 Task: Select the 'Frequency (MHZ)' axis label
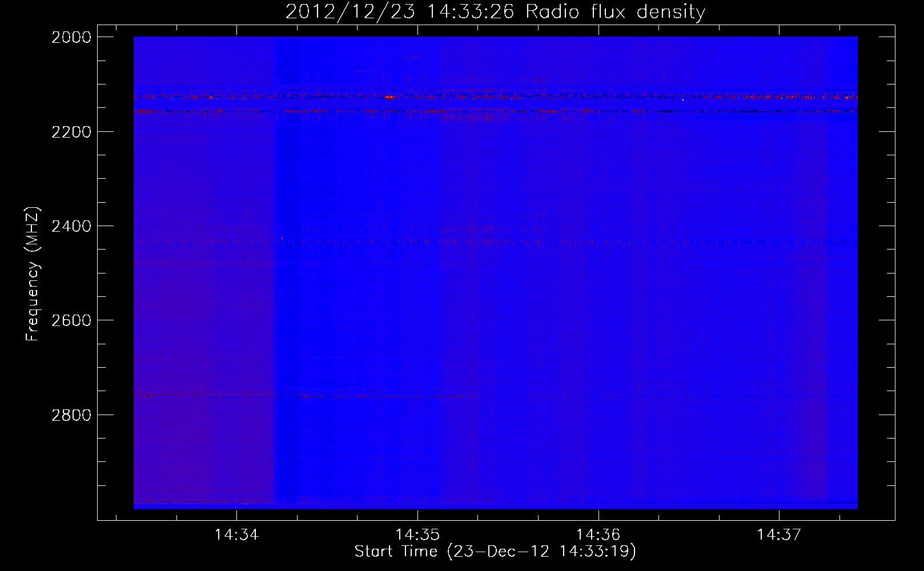33,274
